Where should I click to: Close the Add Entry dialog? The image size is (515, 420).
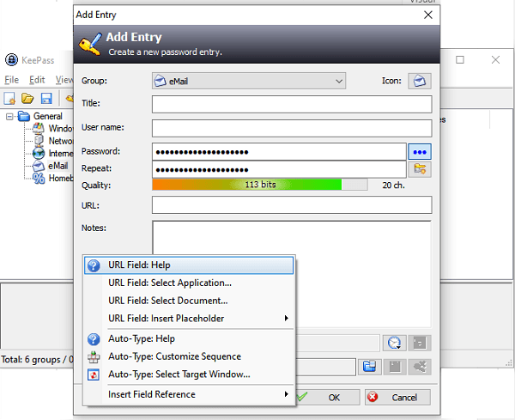(x=428, y=15)
